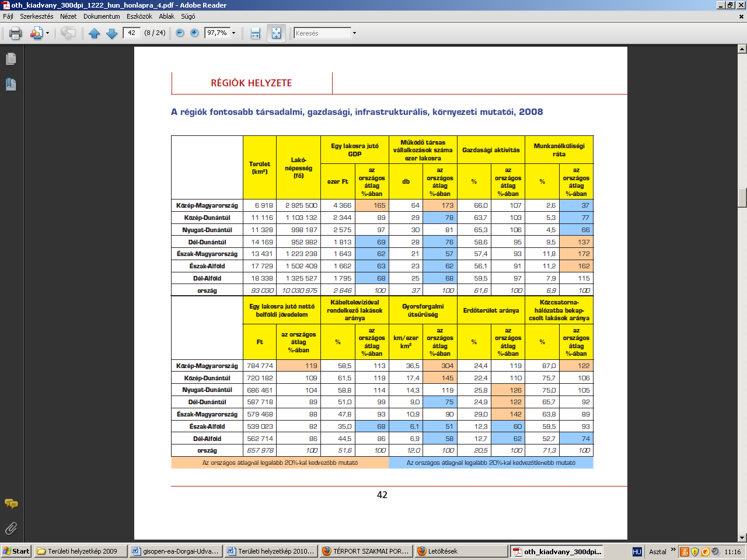Expand the Asztal toolbar chevron
The width and height of the screenshot is (747, 560).
[673, 549]
